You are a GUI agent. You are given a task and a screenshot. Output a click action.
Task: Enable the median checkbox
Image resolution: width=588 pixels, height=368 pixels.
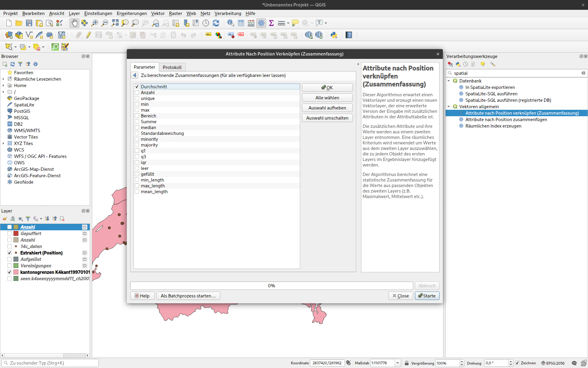(137, 128)
